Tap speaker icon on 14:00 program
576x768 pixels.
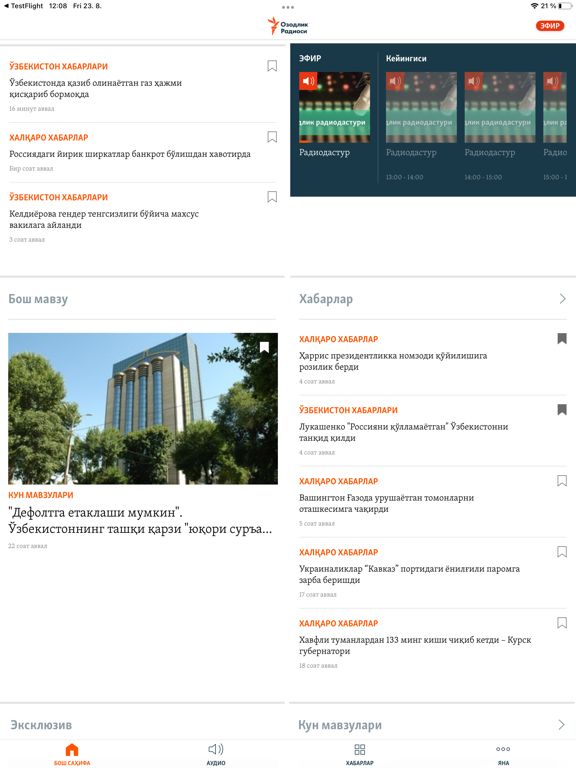coord(473,81)
